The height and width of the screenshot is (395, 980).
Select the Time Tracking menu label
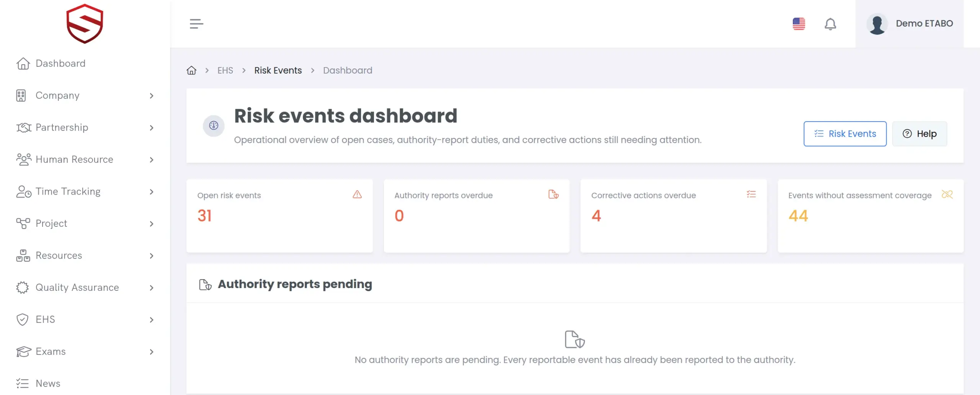[x=68, y=192]
